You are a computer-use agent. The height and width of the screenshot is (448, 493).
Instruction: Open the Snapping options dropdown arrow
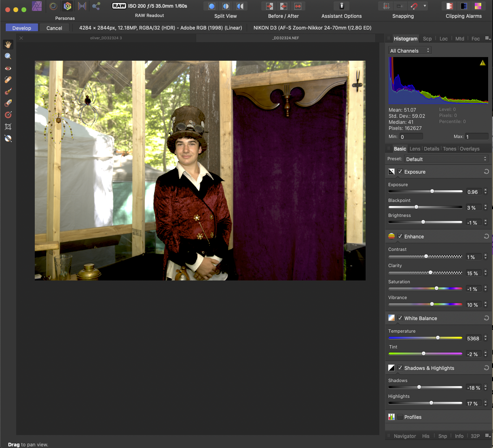click(425, 6)
